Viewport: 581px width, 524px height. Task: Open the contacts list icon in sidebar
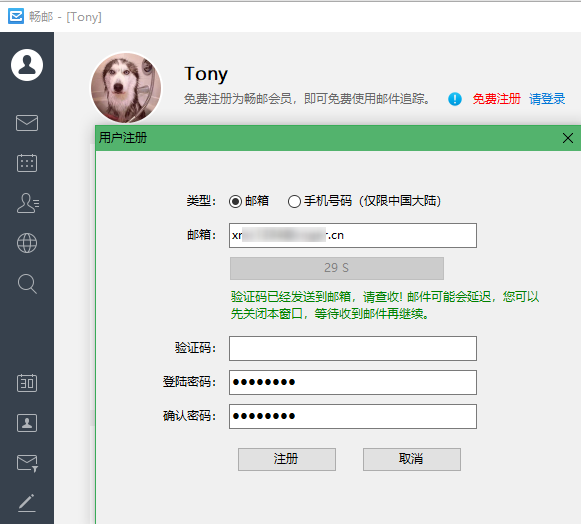tap(27, 203)
